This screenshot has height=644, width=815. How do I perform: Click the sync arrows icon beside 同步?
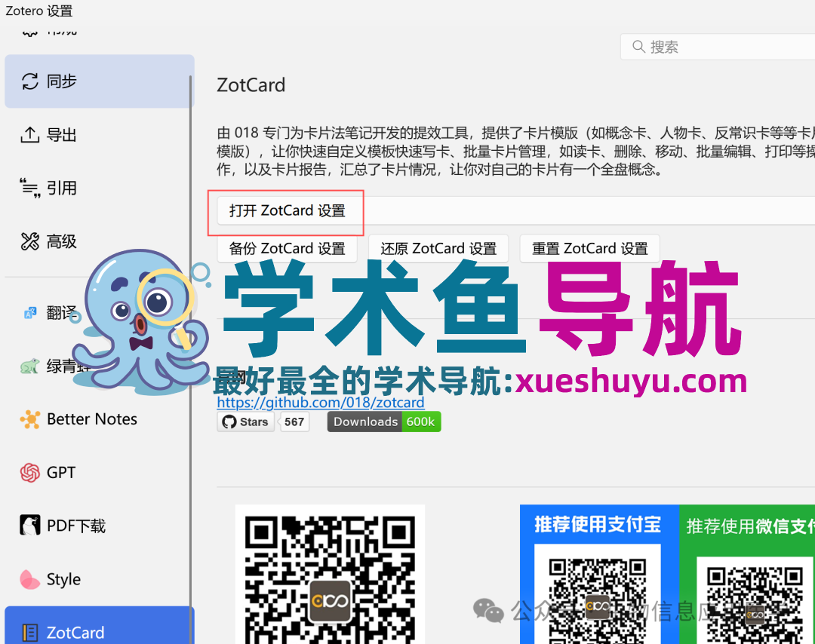30,81
